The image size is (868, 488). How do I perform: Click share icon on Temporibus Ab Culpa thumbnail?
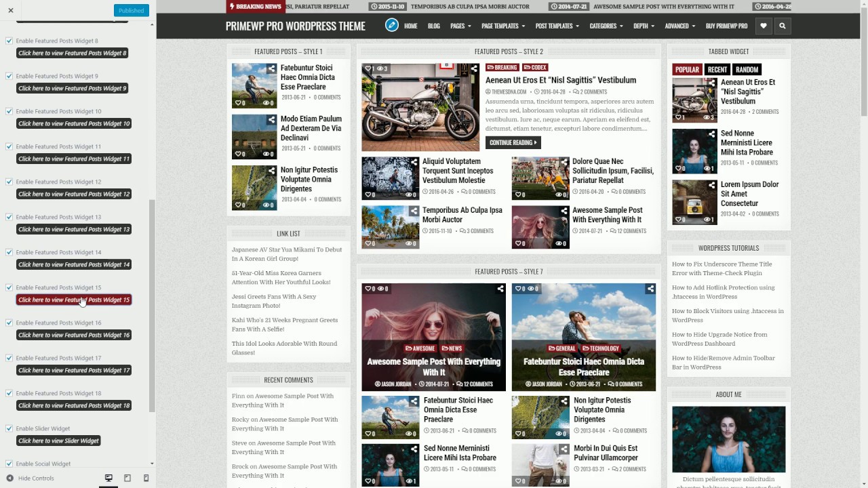pyautogui.click(x=414, y=211)
